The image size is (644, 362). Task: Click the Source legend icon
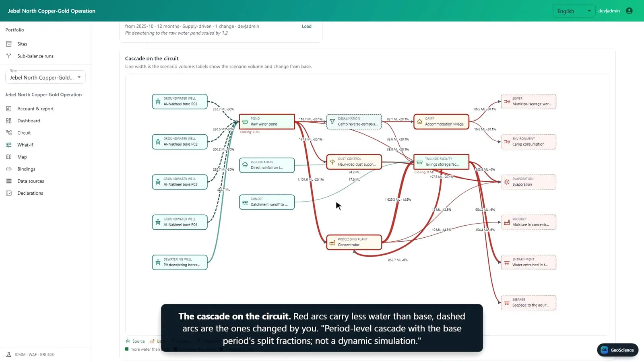pos(128,341)
